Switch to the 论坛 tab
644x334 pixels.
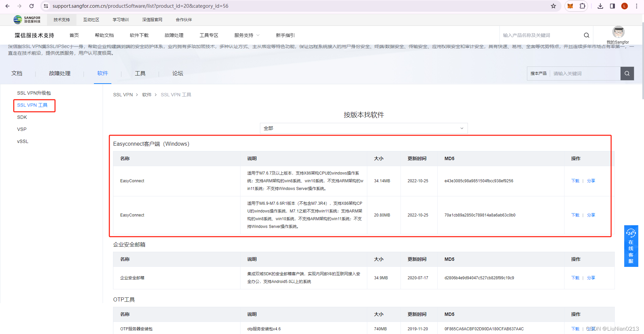[x=178, y=73]
